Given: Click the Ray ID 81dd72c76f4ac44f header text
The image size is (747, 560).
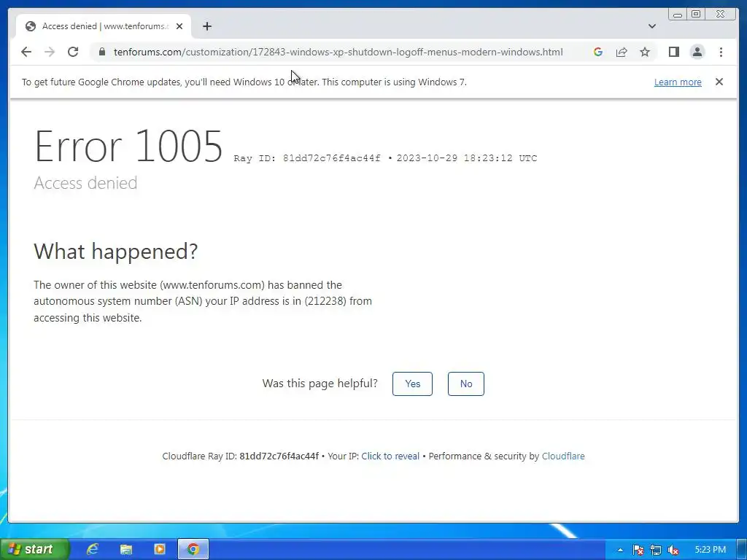Looking at the screenshot, I should click(307, 158).
